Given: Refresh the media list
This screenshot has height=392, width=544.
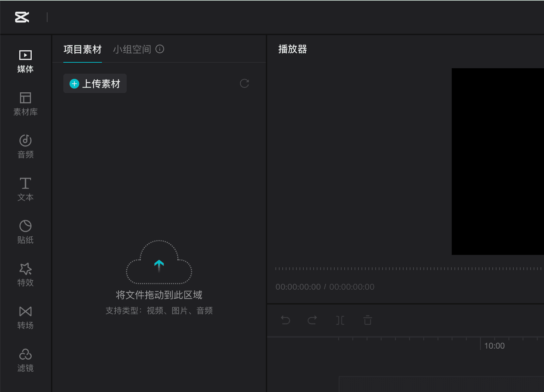Looking at the screenshot, I should tap(244, 83).
